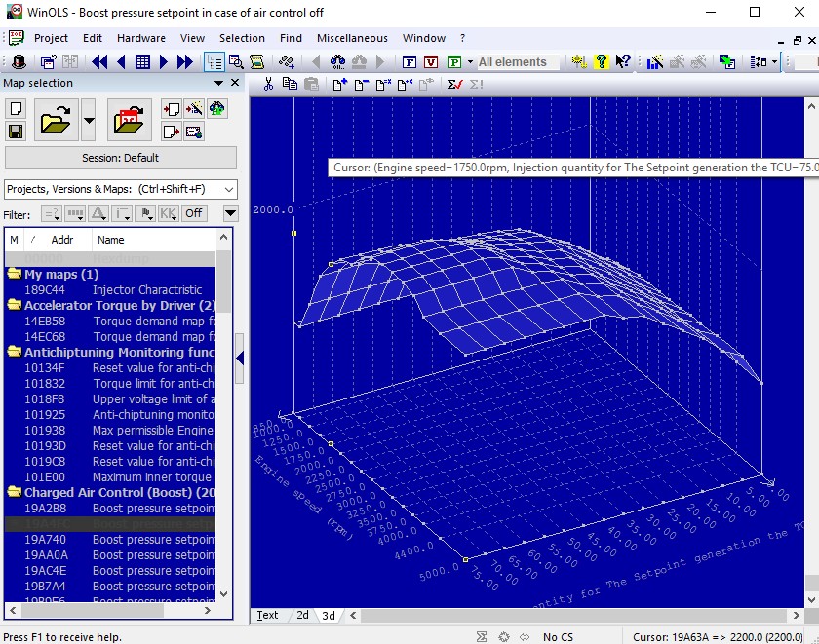Switch to the 2d tab
Screen dimensions: 819x644
(302, 615)
